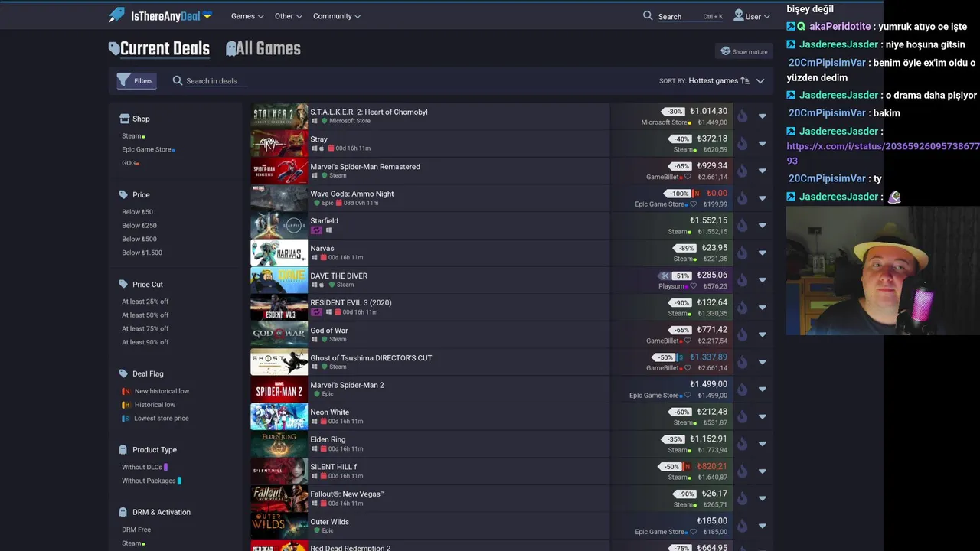This screenshot has width=980, height=551.
Task: Click the Filters funnel icon
Action: [123, 80]
